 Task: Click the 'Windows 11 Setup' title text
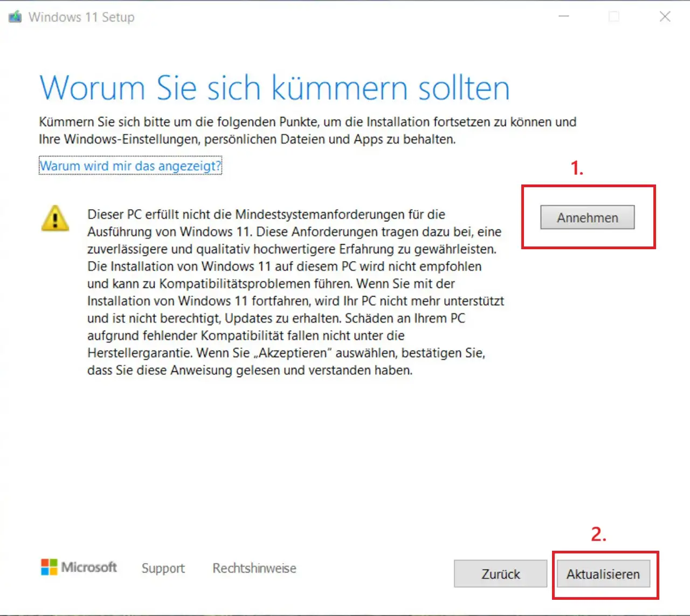(x=81, y=17)
